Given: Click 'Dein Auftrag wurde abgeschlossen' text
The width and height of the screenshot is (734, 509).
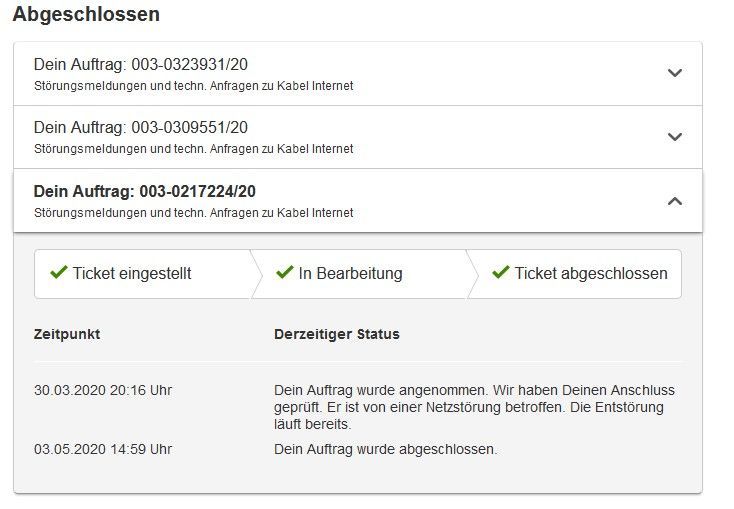Looking at the screenshot, I should pos(385,449).
